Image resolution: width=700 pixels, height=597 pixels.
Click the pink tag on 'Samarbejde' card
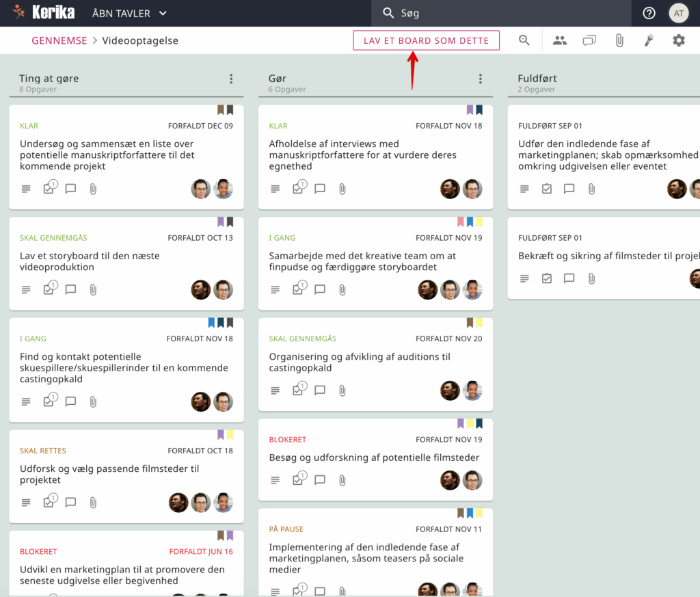point(461,222)
